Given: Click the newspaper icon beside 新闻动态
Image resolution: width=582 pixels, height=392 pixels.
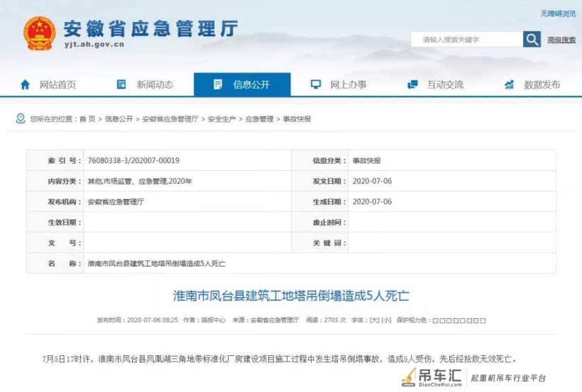Looking at the screenshot, I should click(121, 84).
